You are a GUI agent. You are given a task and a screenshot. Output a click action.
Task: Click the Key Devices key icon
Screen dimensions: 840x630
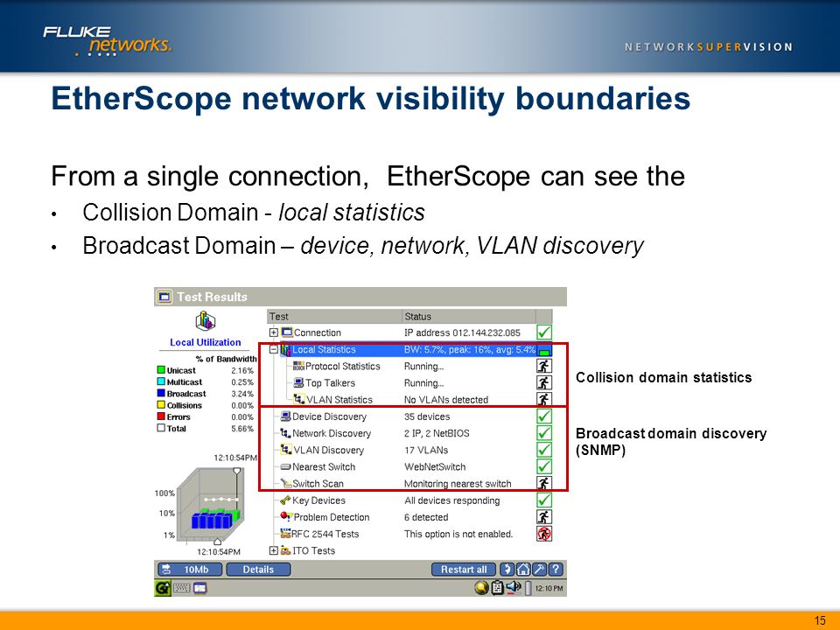click(285, 500)
